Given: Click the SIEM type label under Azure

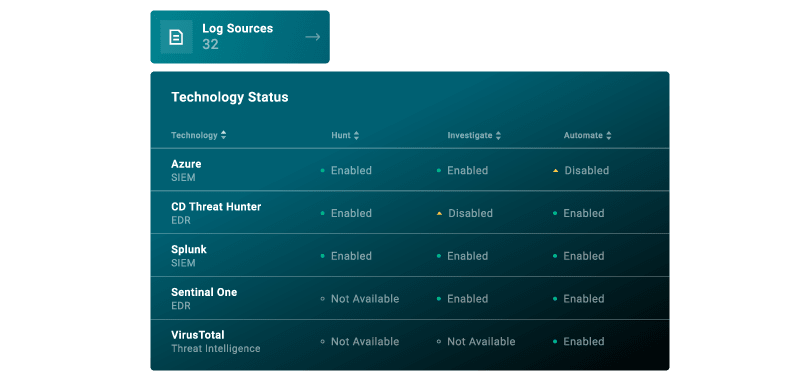Looking at the screenshot, I should point(183,178).
